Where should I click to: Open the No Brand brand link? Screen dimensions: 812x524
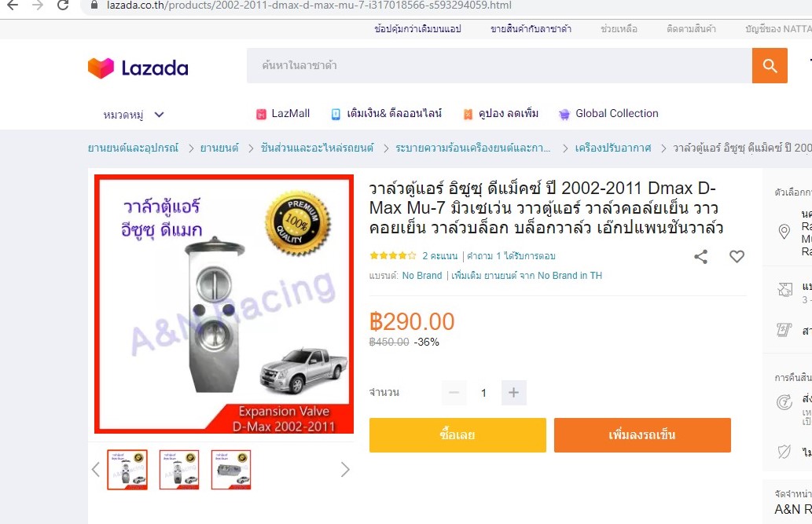(422, 276)
